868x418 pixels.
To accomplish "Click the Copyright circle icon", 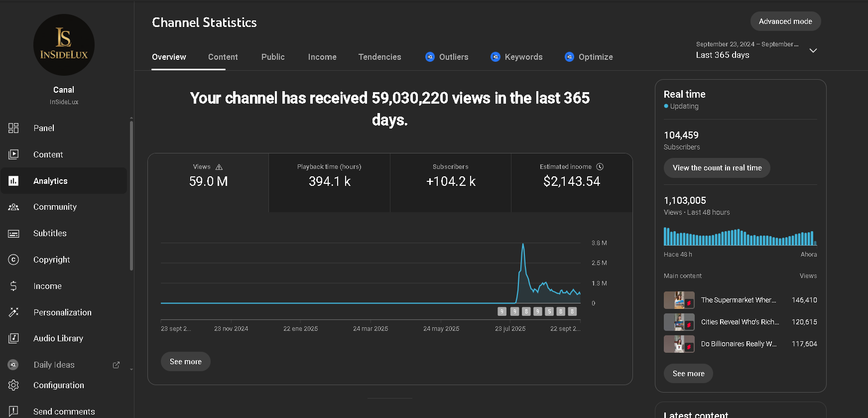I will coord(13,260).
